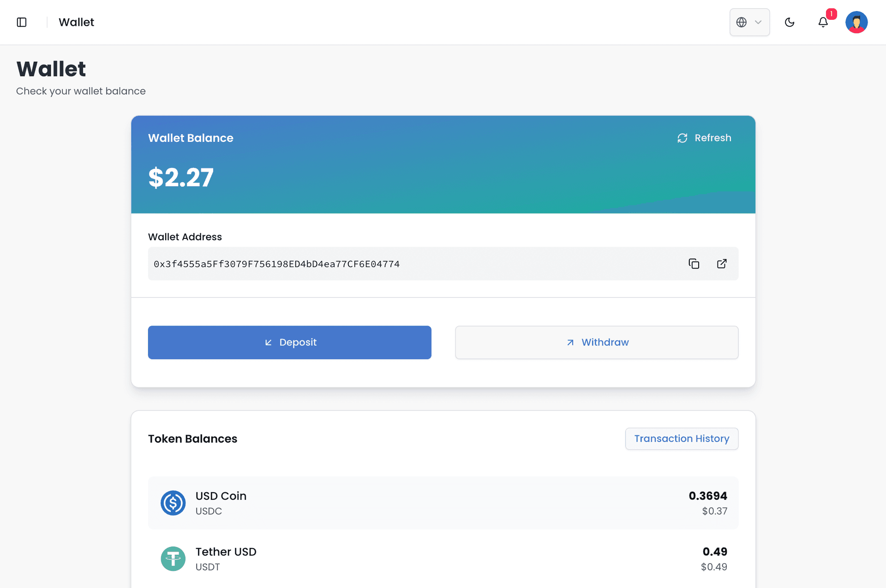Open Transaction History
The width and height of the screenshot is (886, 588).
point(682,439)
